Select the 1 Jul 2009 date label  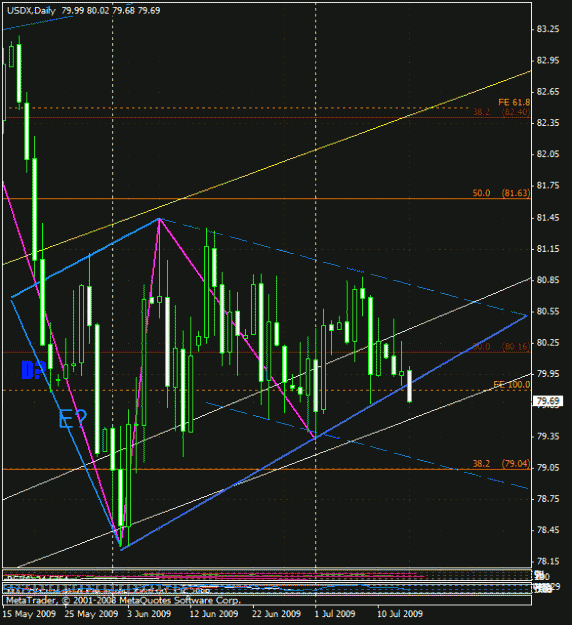pyautogui.click(x=334, y=614)
